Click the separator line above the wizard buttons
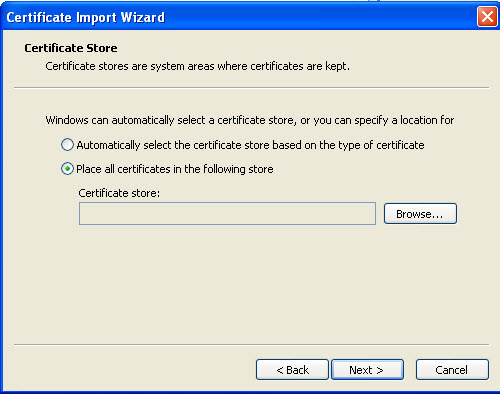 pos(251,344)
